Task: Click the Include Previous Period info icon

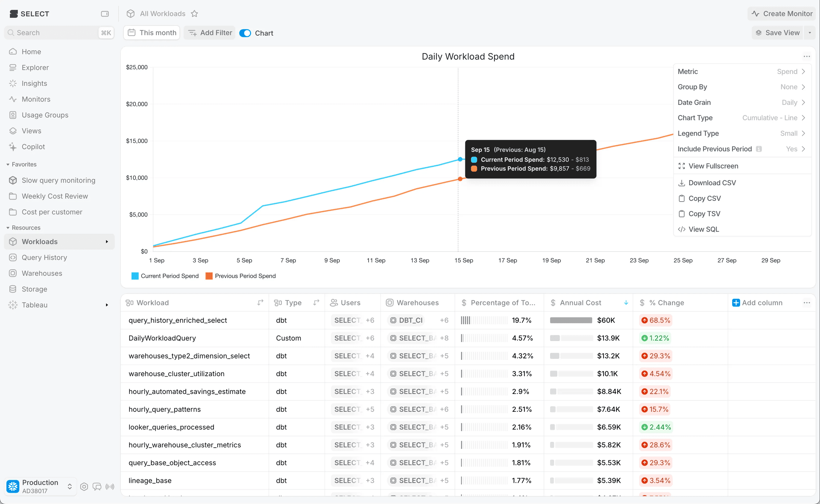Action: 759,149
